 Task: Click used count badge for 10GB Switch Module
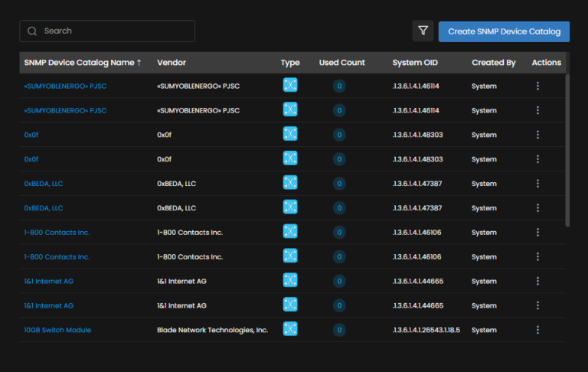[x=339, y=330]
